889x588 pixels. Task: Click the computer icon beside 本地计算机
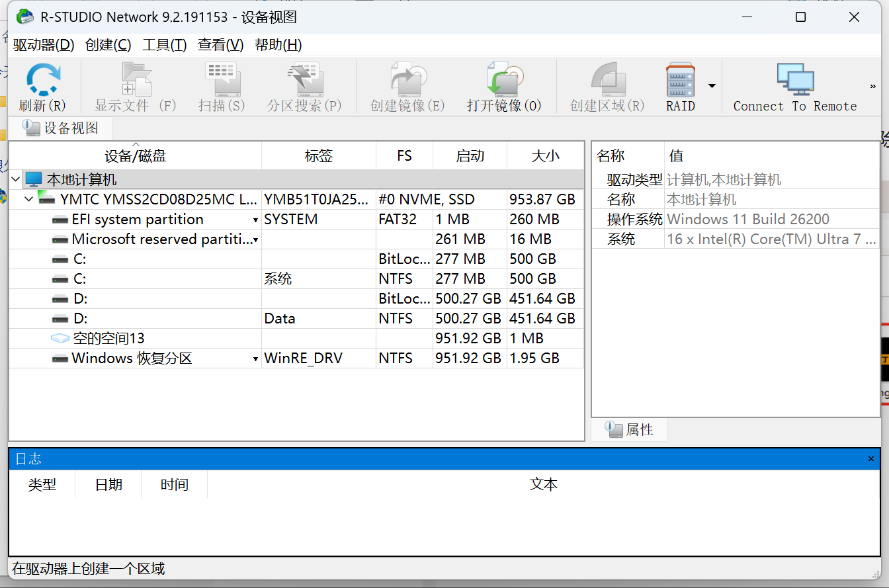[34, 179]
